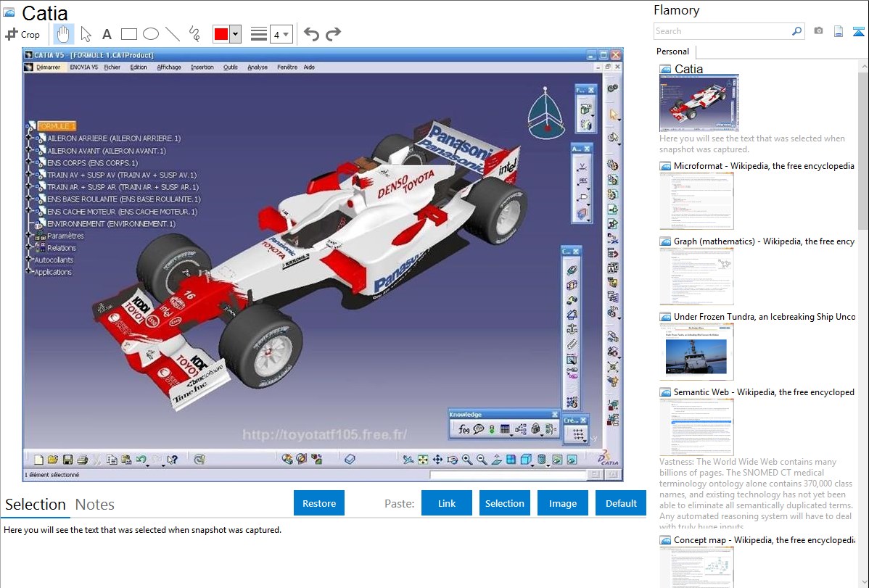Click the CATIA print icon
This screenshot has width=869, height=588.
pyautogui.click(x=83, y=460)
